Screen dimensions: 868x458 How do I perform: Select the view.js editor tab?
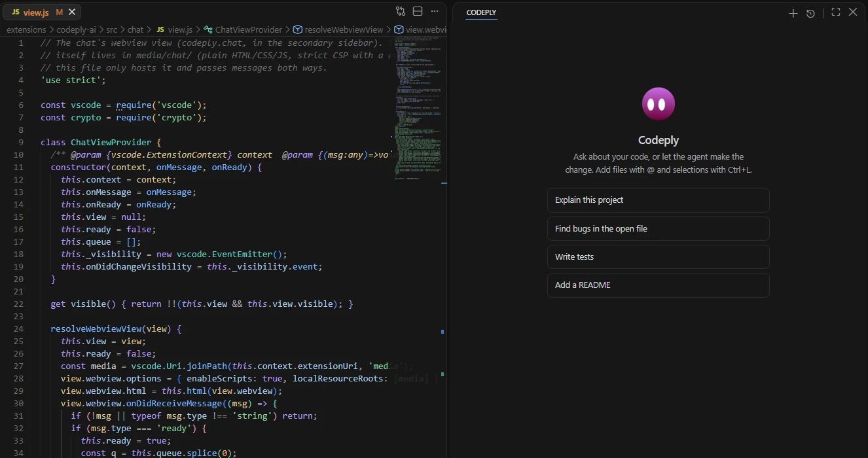pos(43,12)
